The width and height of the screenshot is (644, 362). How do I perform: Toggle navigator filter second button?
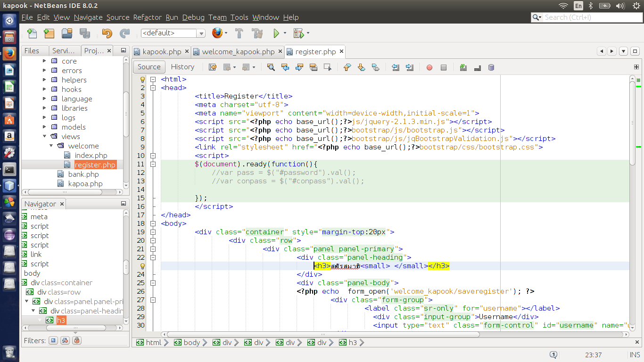coord(65,340)
